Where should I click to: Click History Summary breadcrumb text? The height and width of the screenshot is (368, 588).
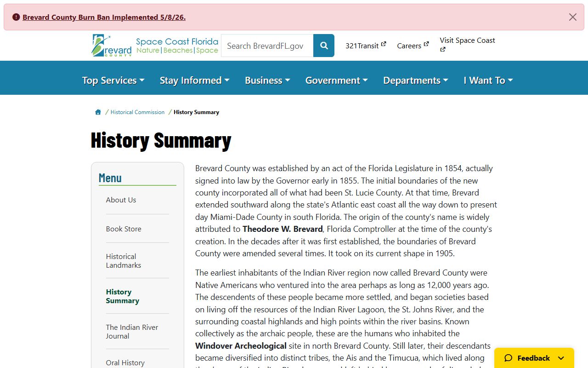[196, 112]
